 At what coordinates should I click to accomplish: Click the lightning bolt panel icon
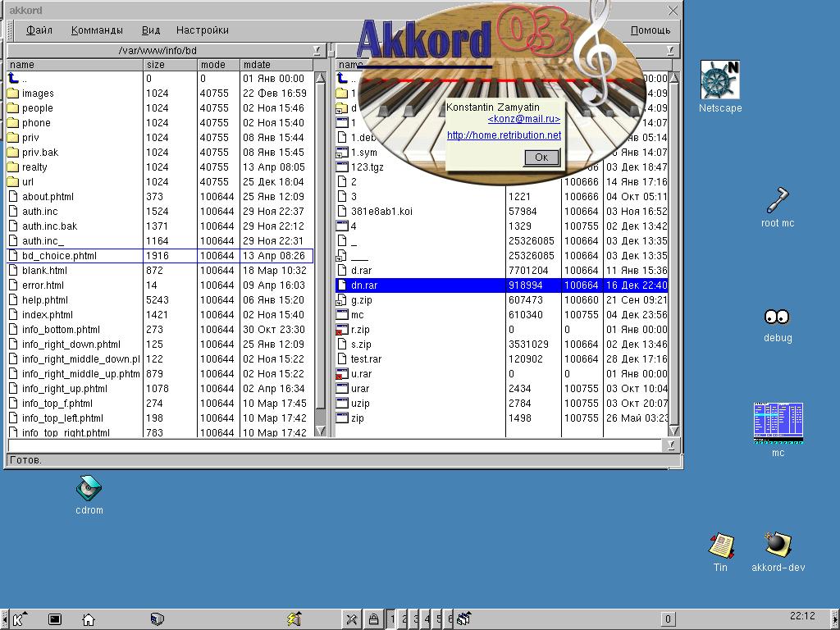(294, 619)
